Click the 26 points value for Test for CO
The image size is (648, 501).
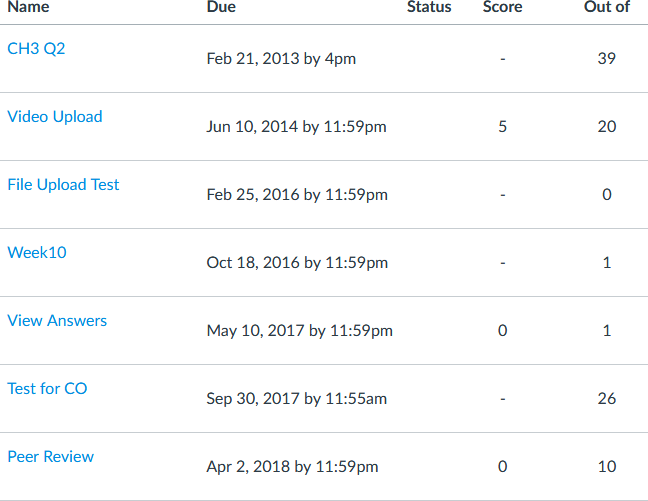[607, 398]
